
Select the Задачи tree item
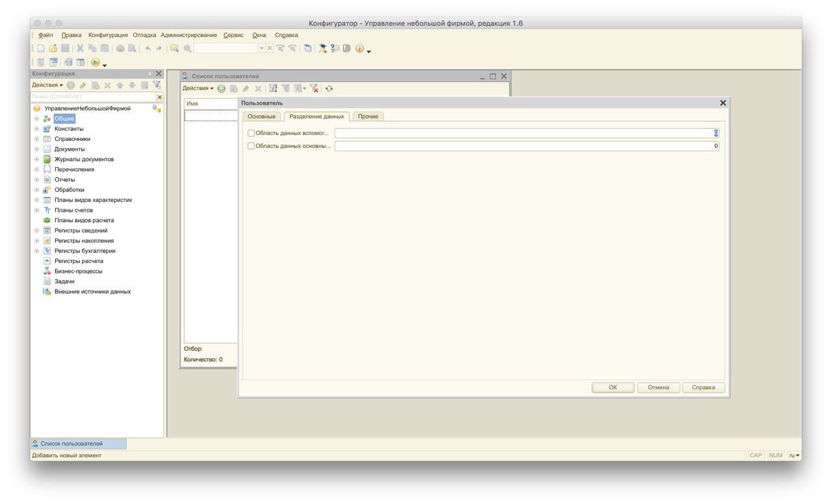pyautogui.click(x=64, y=281)
